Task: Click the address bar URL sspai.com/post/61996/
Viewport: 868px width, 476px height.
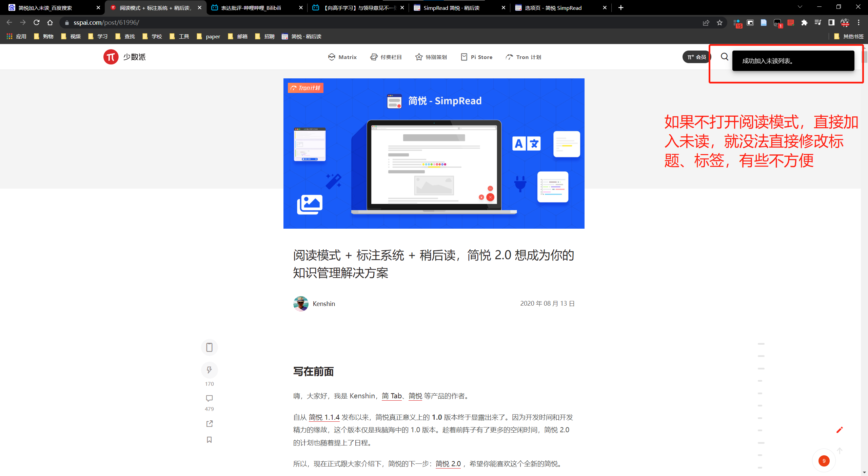Action: pyautogui.click(x=106, y=22)
